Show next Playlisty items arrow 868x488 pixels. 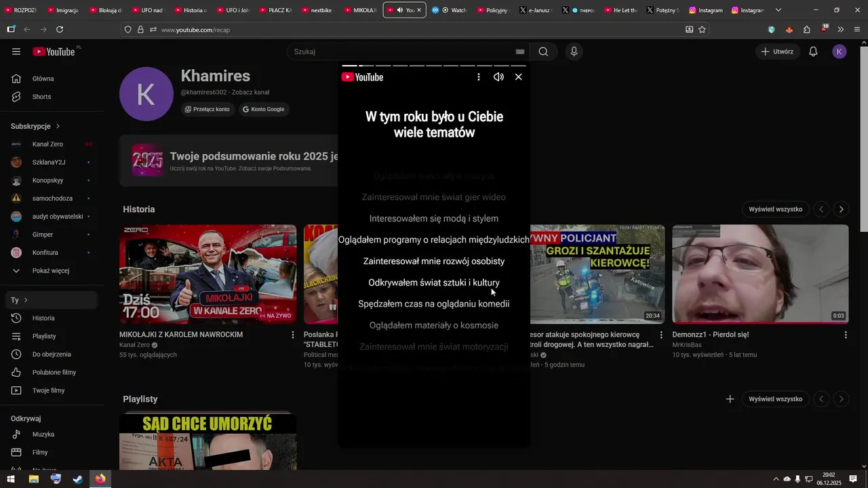(x=841, y=399)
